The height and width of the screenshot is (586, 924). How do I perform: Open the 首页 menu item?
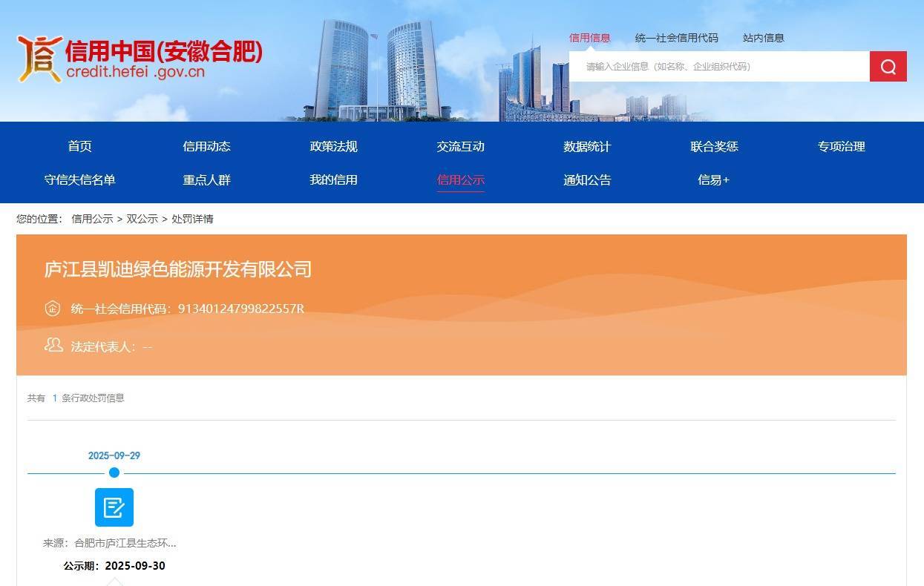79,146
